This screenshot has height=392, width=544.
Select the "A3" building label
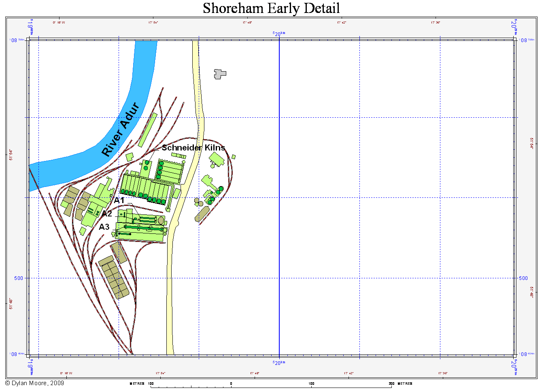pos(104,227)
